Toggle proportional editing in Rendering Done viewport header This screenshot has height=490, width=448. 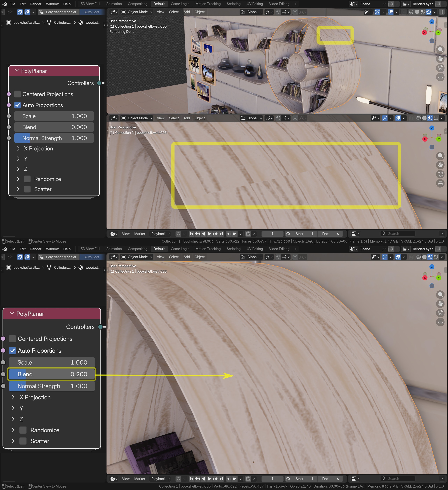(x=295, y=12)
